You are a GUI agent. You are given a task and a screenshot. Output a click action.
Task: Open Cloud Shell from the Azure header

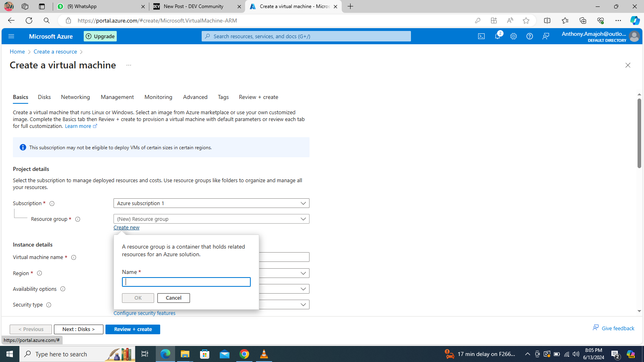click(x=481, y=36)
